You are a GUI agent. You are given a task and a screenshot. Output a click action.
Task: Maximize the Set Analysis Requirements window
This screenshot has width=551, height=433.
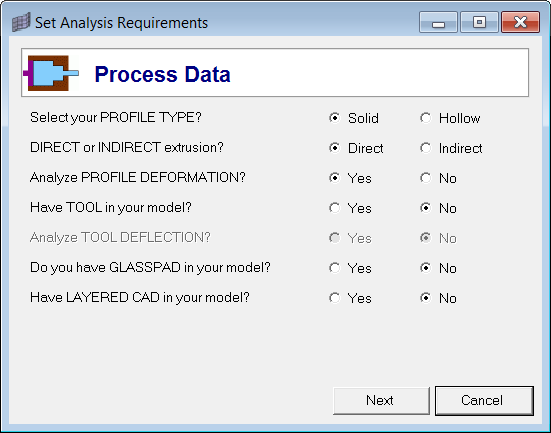(x=479, y=22)
